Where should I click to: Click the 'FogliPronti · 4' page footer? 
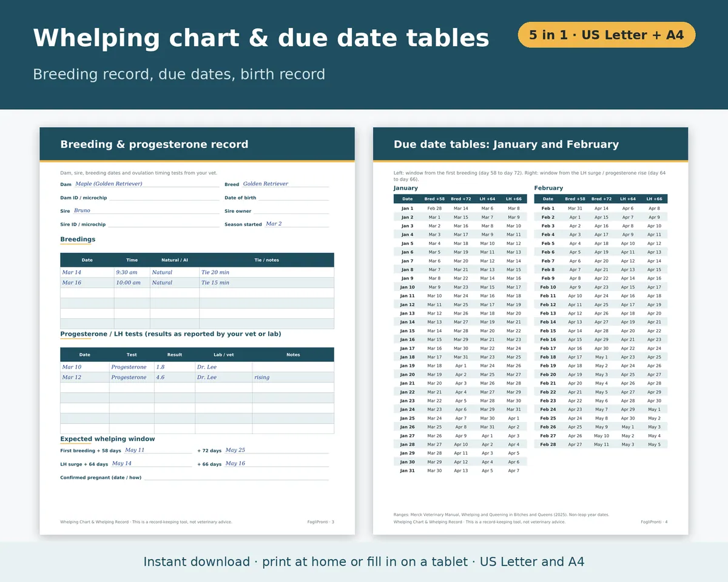point(654,522)
